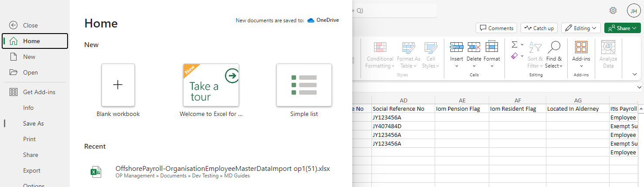Click the Analyze Data icon
The width and height of the screenshot is (644, 187).
click(x=608, y=47)
